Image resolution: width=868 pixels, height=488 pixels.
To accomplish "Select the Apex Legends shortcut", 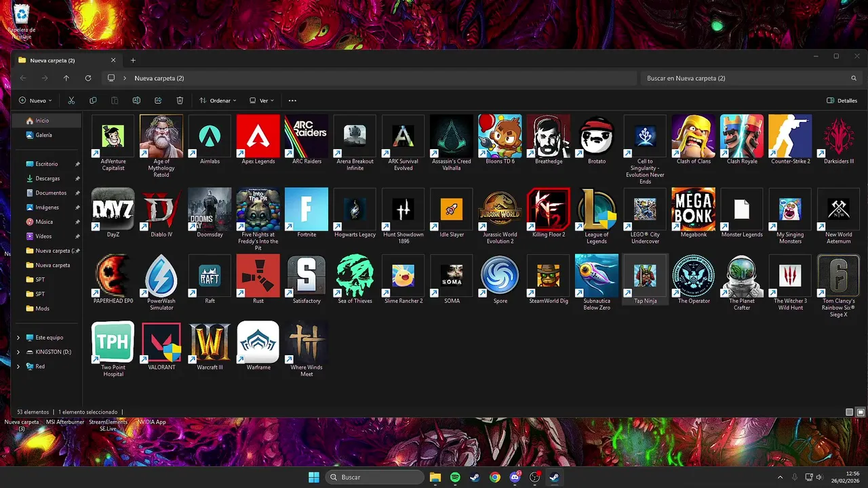I will coord(258,136).
